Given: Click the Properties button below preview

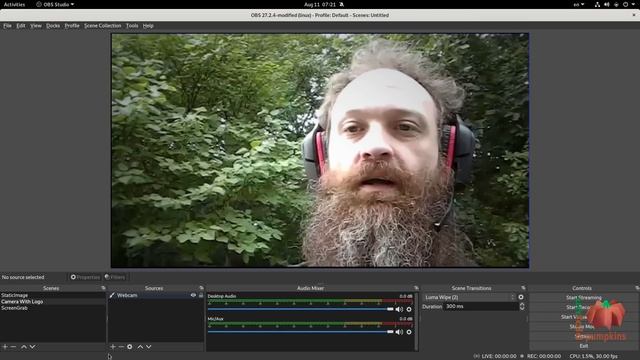Looking at the screenshot, I should coord(85,277).
